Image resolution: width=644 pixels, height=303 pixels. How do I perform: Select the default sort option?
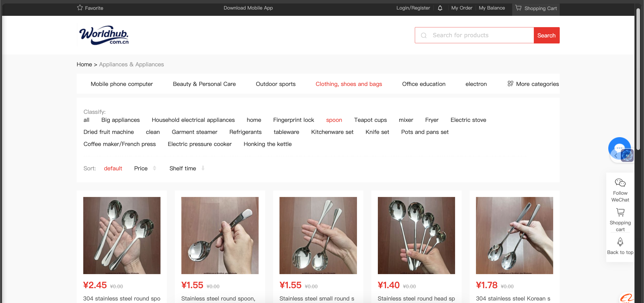[x=113, y=168]
